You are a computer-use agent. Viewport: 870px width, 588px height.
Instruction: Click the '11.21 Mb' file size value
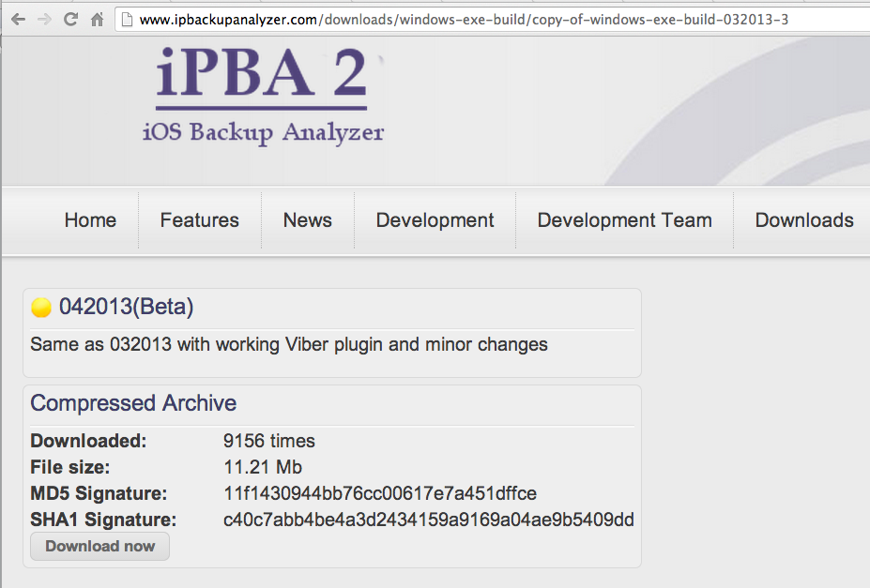(x=263, y=467)
